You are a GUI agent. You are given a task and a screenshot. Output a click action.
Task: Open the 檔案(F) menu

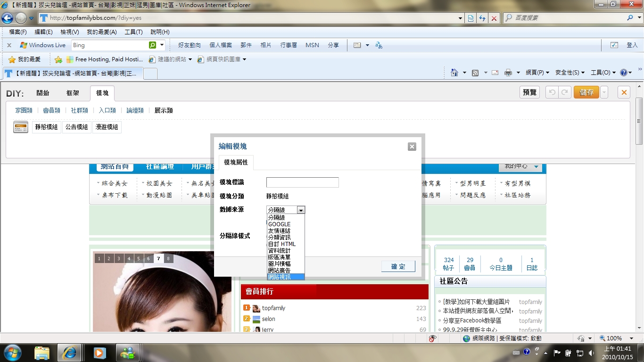click(18, 32)
